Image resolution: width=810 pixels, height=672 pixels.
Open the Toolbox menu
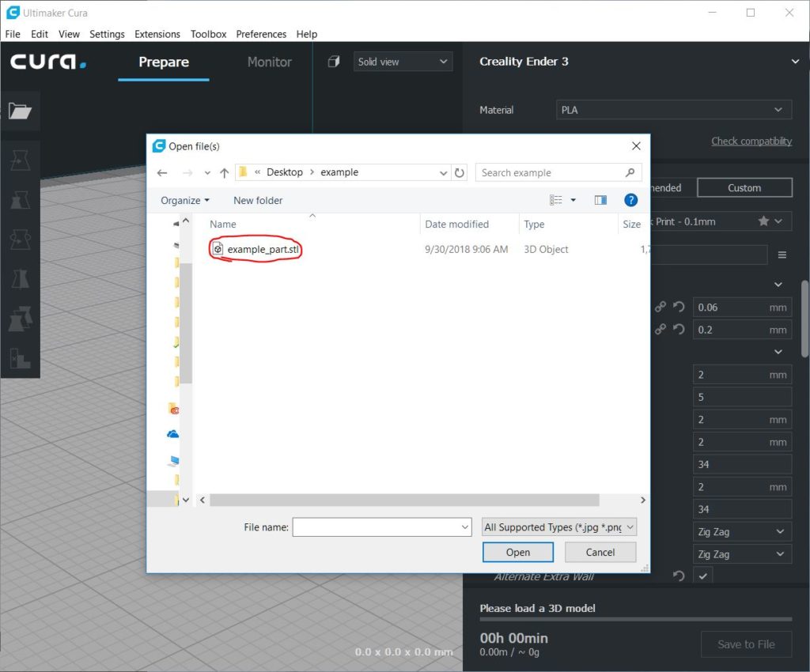click(x=208, y=34)
